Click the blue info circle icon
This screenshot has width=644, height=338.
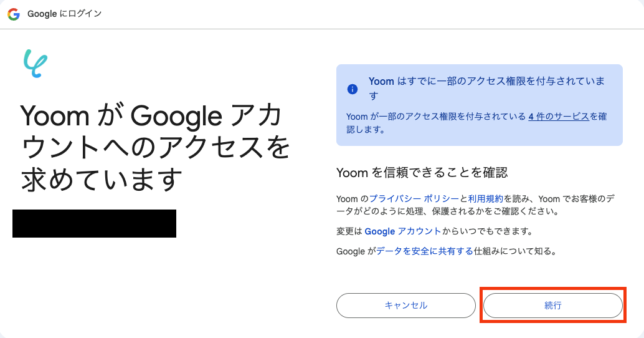[x=353, y=89]
